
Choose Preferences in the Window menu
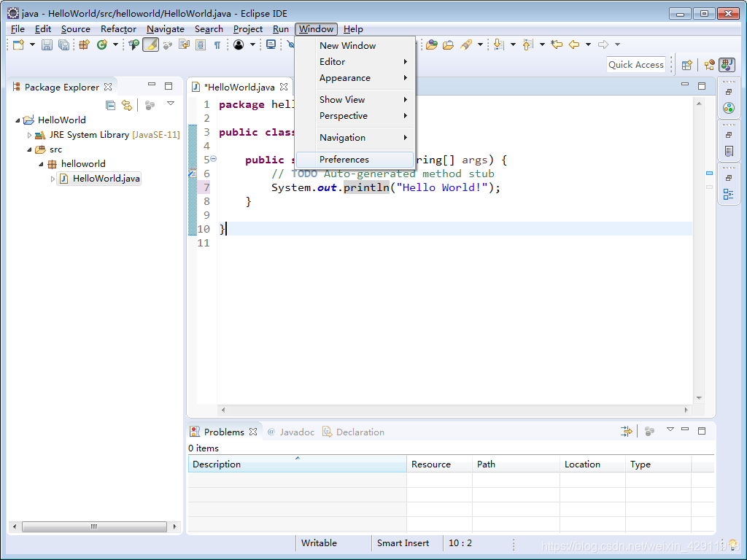pyautogui.click(x=355, y=160)
